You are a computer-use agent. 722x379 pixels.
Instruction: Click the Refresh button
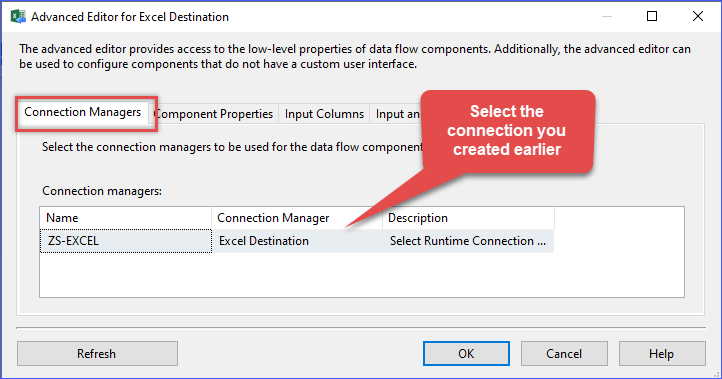97,354
